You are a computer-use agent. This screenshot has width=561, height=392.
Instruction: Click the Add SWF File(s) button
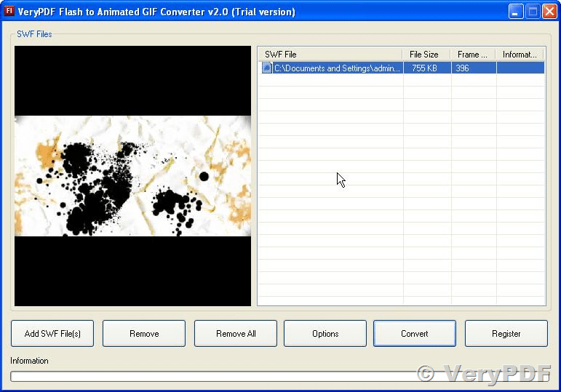52,333
